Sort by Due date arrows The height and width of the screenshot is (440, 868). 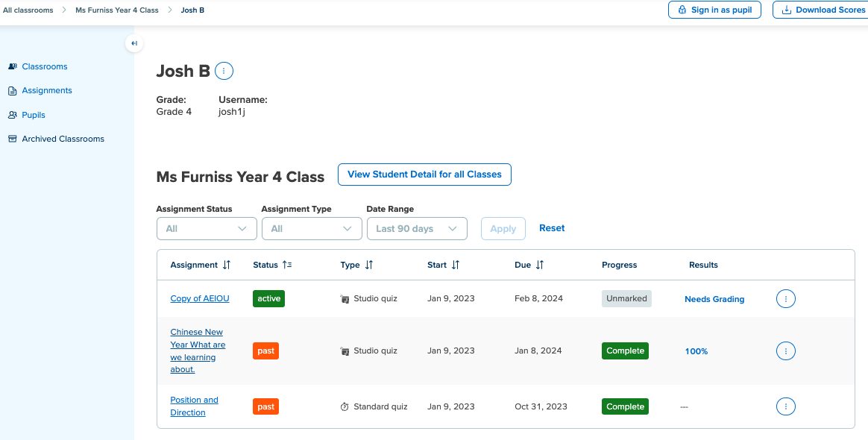tap(540, 265)
